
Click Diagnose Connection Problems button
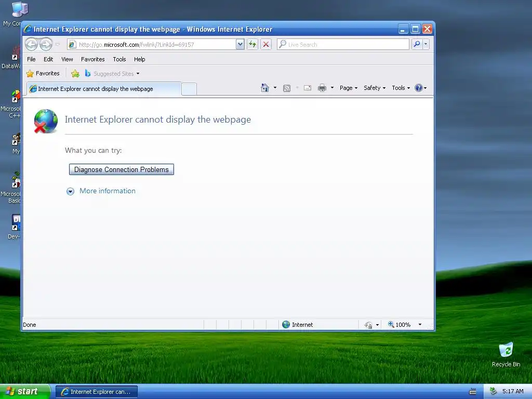point(122,170)
